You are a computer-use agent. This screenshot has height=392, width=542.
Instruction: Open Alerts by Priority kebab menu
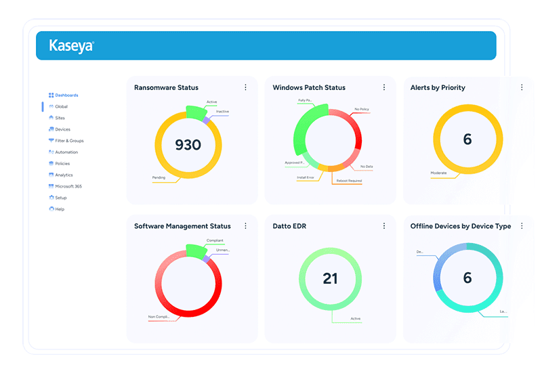pos(521,87)
